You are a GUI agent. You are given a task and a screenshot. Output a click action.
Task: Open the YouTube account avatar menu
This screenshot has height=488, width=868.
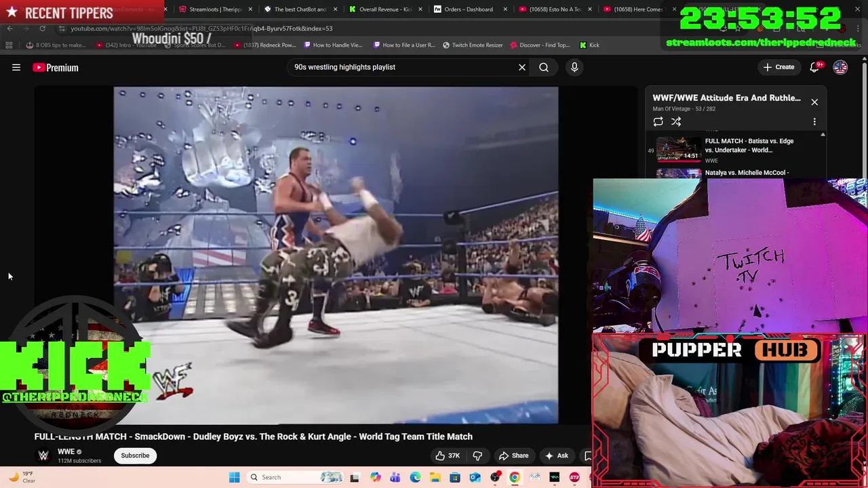point(840,67)
